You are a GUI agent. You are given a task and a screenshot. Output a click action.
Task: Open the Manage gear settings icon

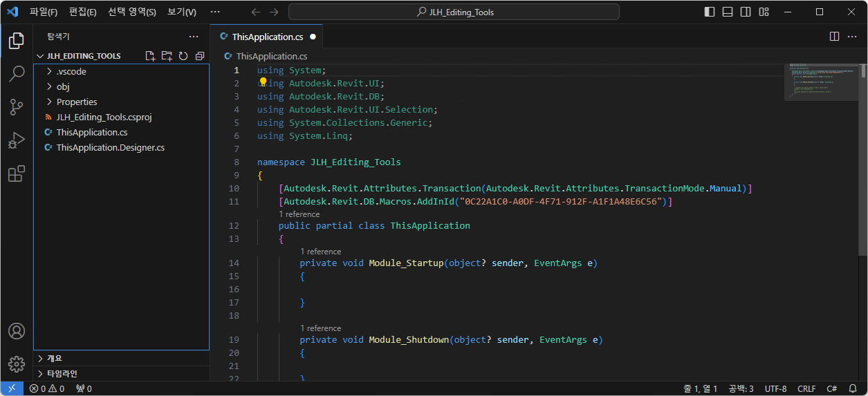click(x=17, y=364)
